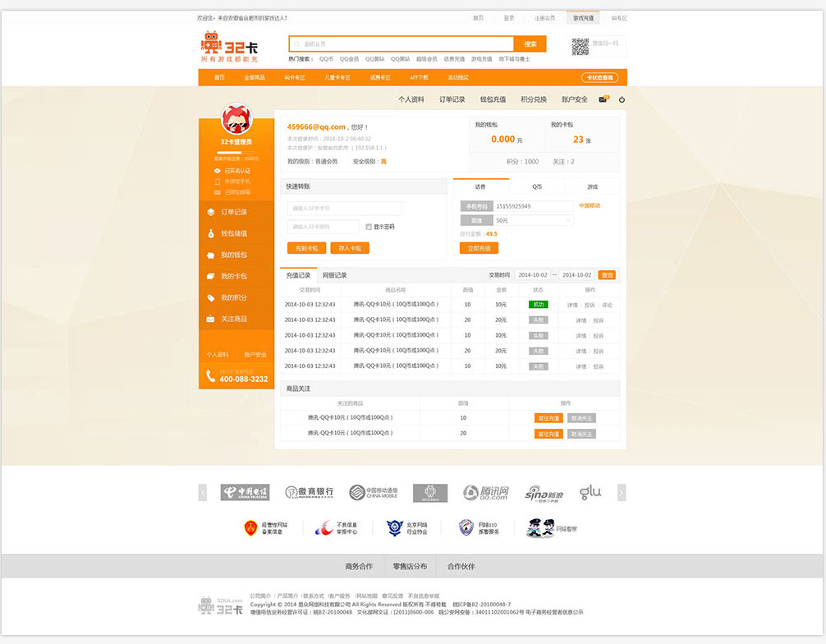Image resolution: width=826 pixels, height=644 pixels.
Task: Click the start date field 2014-10-02
Action: pos(533,275)
